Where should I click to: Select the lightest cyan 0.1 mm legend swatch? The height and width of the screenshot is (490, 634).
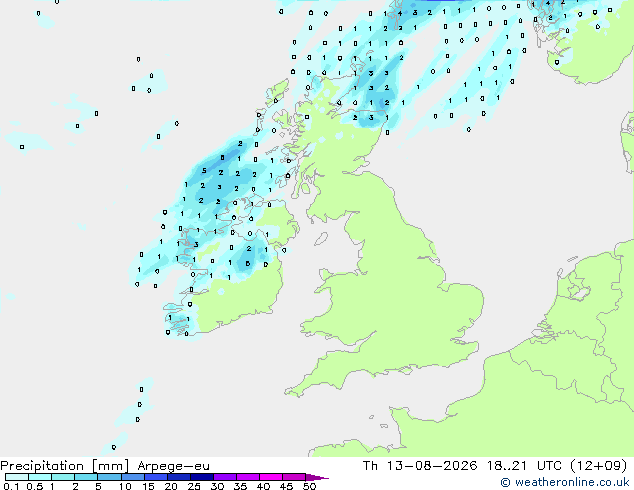(17, 477)
